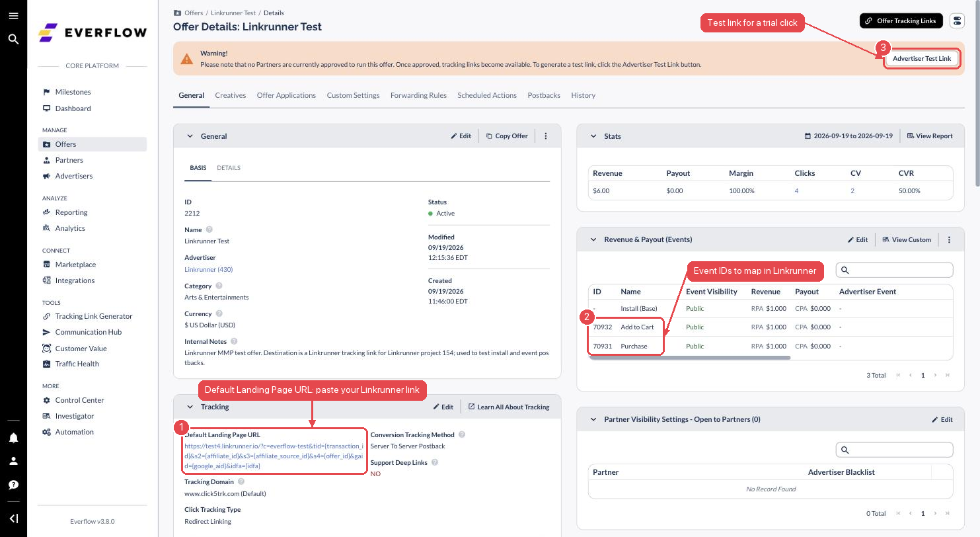Click View Report in Stats panel

point(930,136)
